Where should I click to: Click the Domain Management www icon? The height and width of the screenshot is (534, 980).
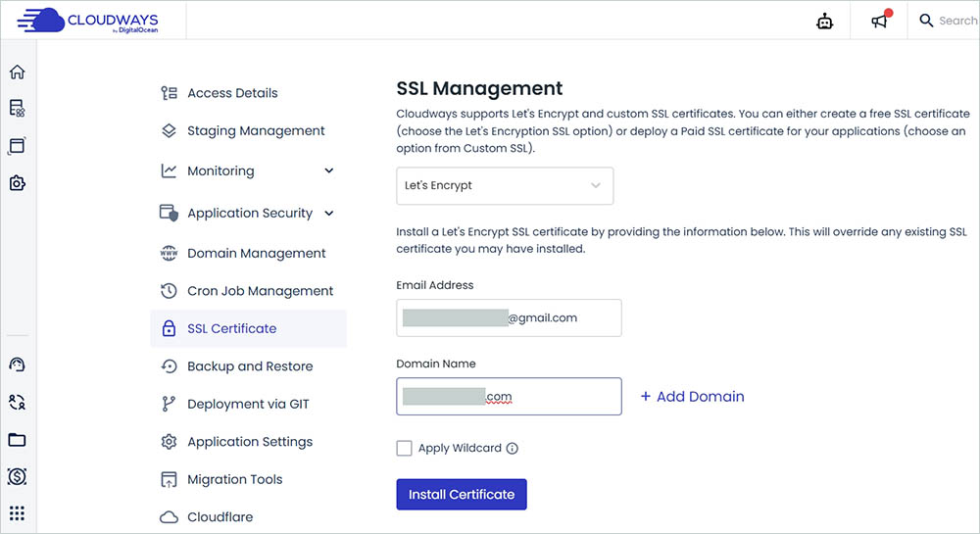(169, 253)
